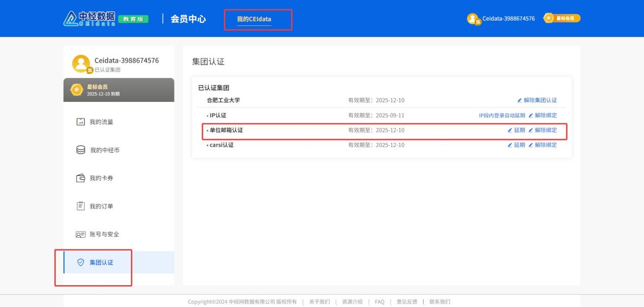Open the 我的CEIdata tab
This screenshot has height=307, width=644.
(254, 19)
